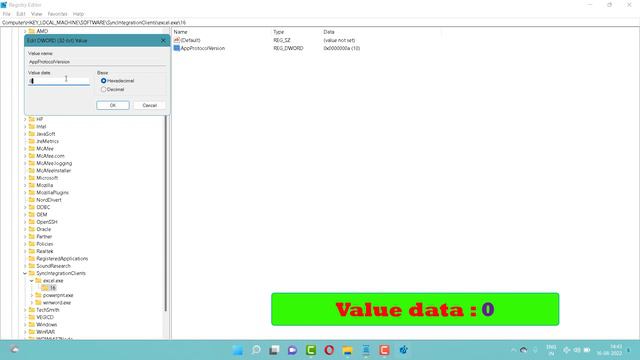Select the RegisteredApplications folder icon
Screen dimensions: 640x360
click(32, 259)
